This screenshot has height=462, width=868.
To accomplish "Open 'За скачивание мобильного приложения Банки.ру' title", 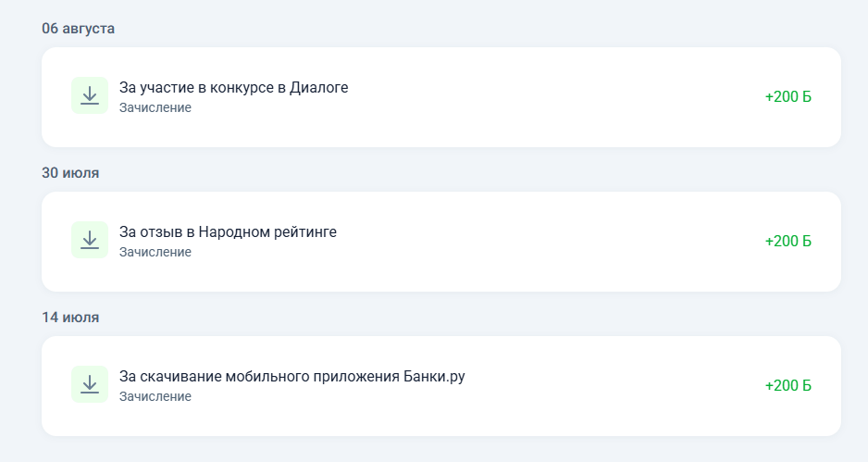I will pos(291,377).
